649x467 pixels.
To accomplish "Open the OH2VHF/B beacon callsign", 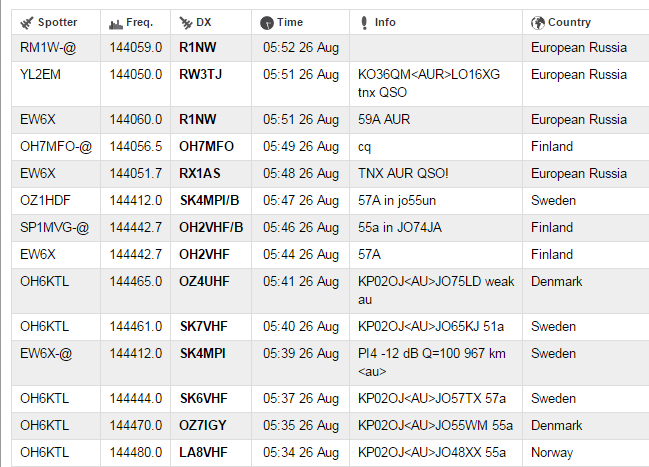I will [211, 227].
